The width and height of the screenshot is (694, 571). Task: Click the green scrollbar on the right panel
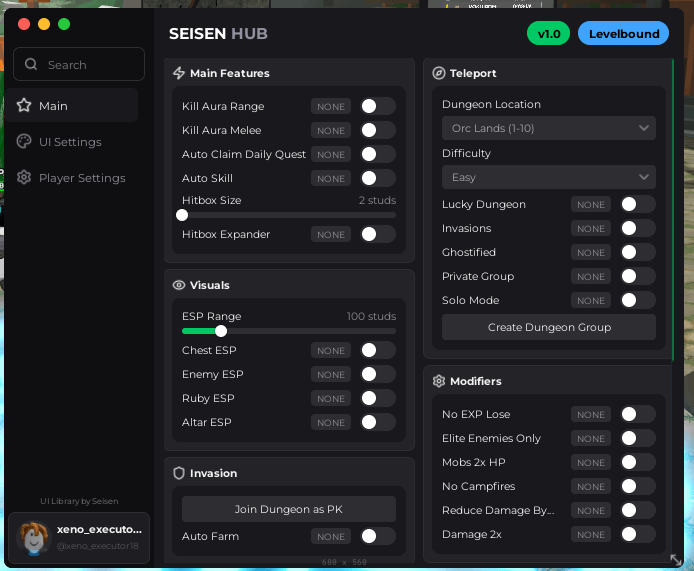(x=673, y=209)
